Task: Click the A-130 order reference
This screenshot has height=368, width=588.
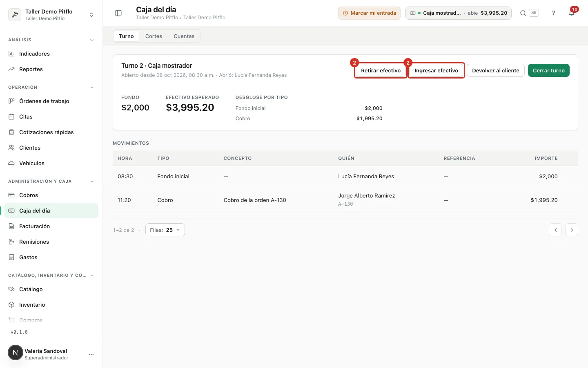Action: 345,204
